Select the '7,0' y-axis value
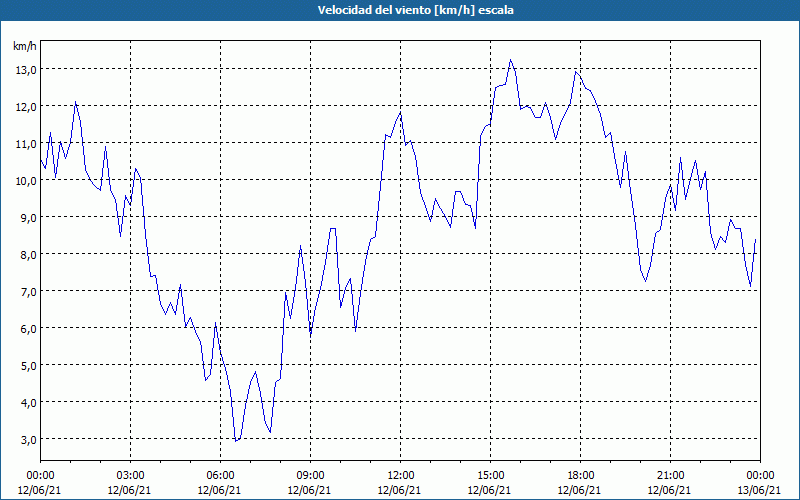Screen dimensions: 800x500 tap(28, 292)
